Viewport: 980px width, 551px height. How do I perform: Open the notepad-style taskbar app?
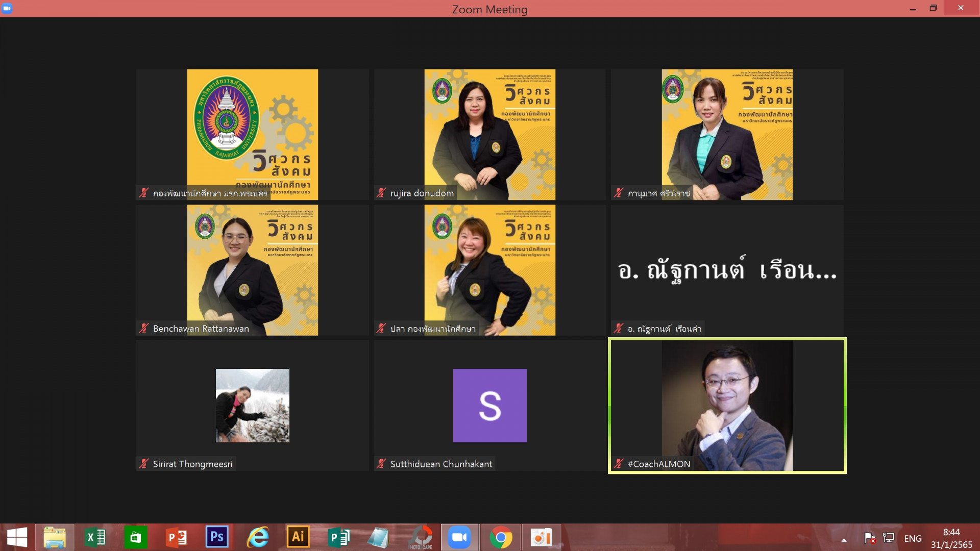tap(379, 537)
